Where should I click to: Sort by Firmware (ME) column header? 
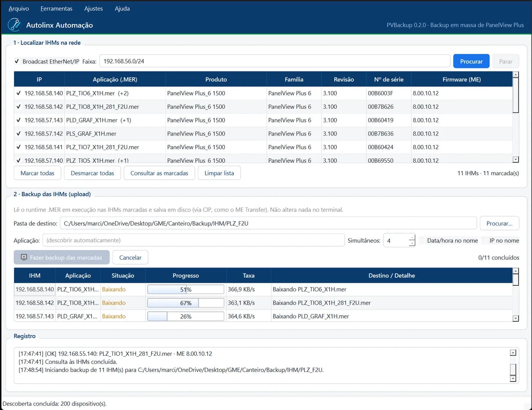tap(462, 79)
